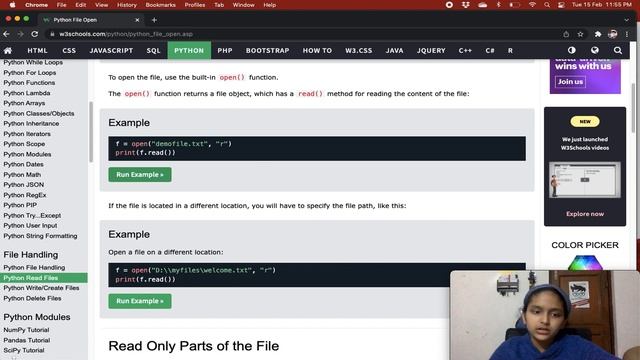
Task: Open the C++ nav item
Action: coord(465,51)
